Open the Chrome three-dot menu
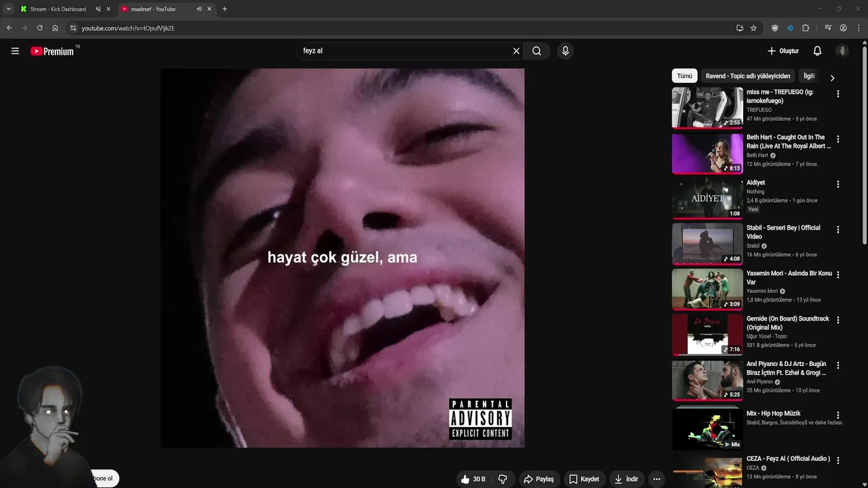This screenshot has height=488, width=868. pyautogui.click(x=859, y=28)
